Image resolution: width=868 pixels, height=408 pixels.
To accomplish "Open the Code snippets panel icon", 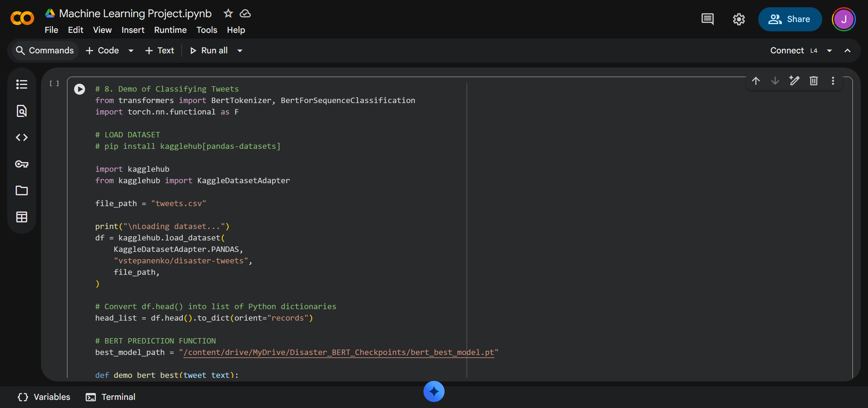I will click(22, 137).
